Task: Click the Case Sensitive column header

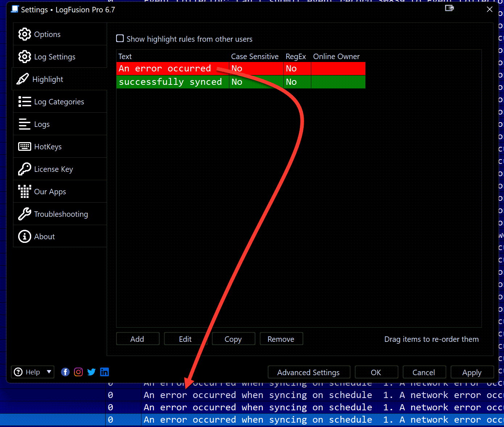Action: [255, 57]
